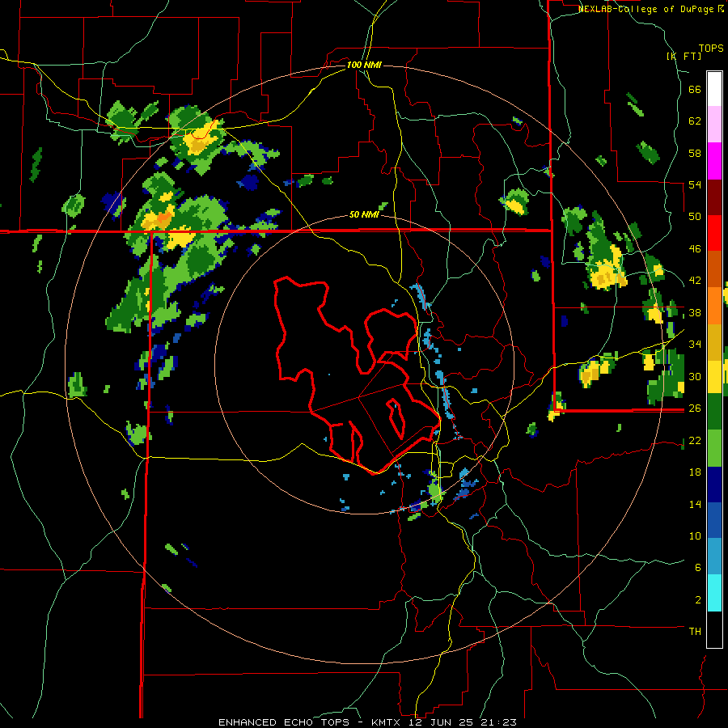Click the black TH threshold swatch
The image size is (728, 728).
(714, 629)
